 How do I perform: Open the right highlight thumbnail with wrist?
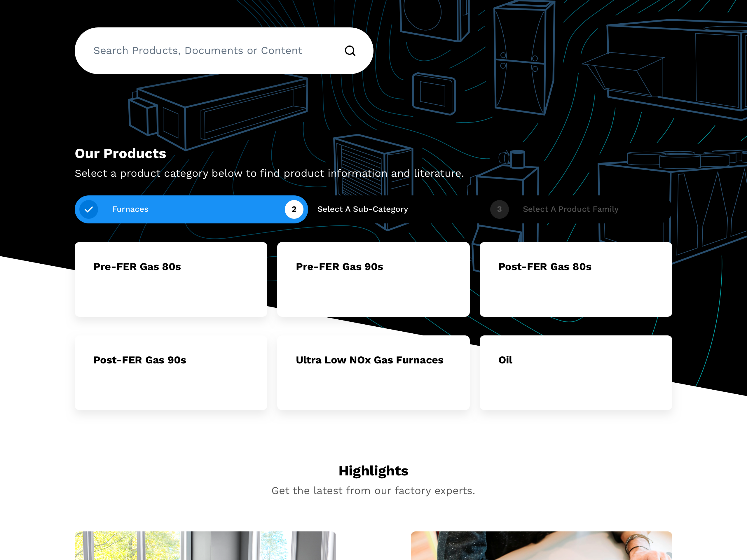coord(541,545)
